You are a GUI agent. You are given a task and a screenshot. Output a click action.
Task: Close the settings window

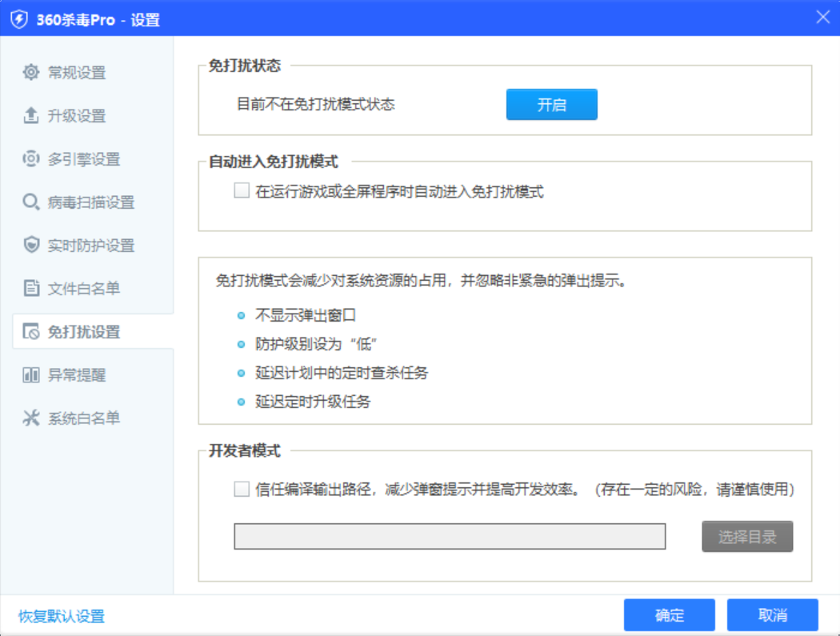point(823,17)
